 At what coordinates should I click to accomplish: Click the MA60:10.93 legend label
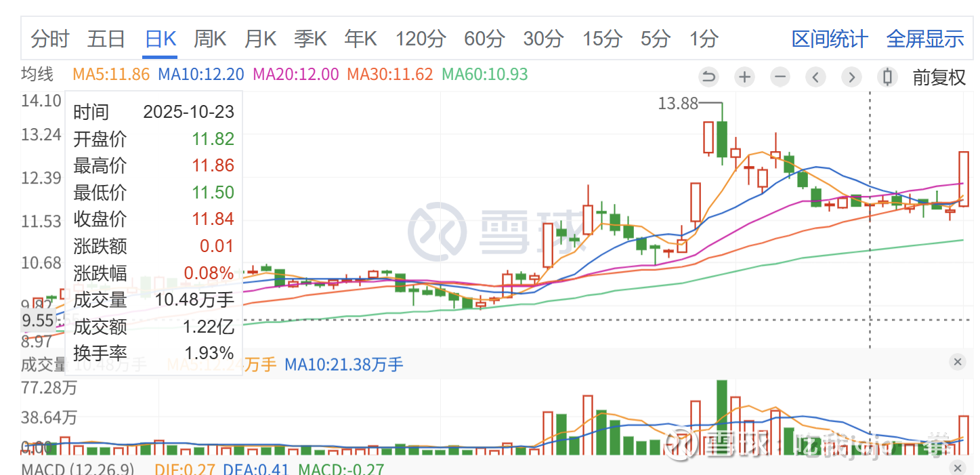(x=485, y=75)
